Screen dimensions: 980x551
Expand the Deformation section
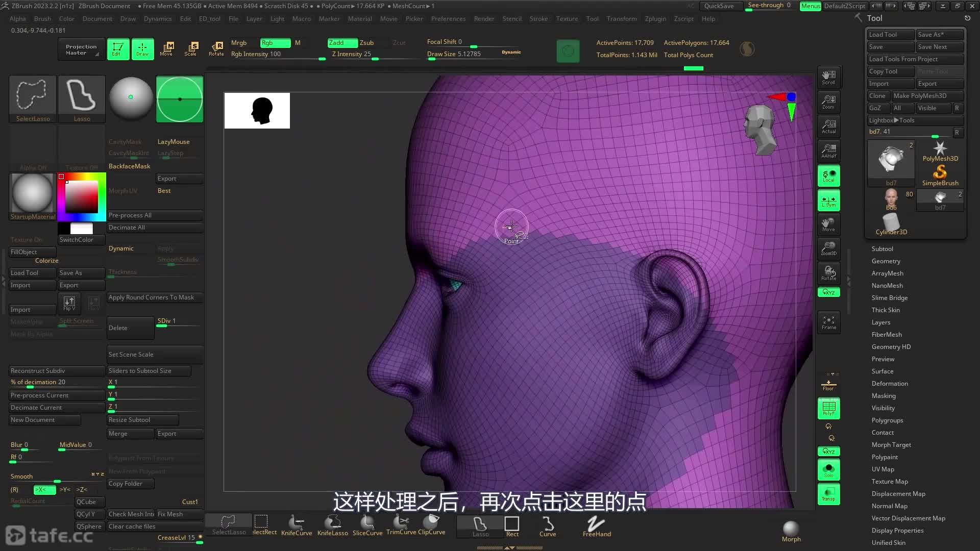coord(889,384)
